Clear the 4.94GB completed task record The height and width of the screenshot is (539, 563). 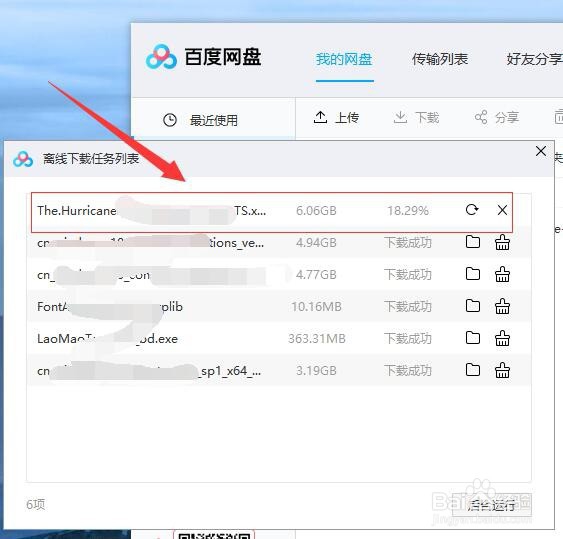pyautogui.click(x=502, y=242)
